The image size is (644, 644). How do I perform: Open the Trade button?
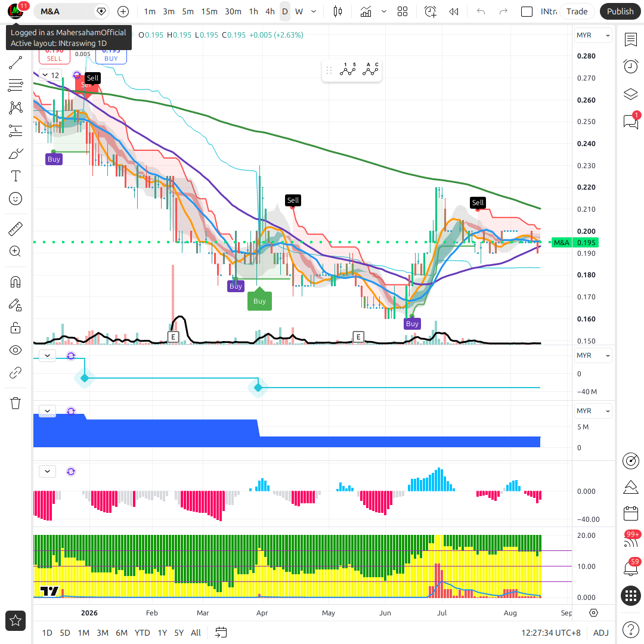coord(577,11)
